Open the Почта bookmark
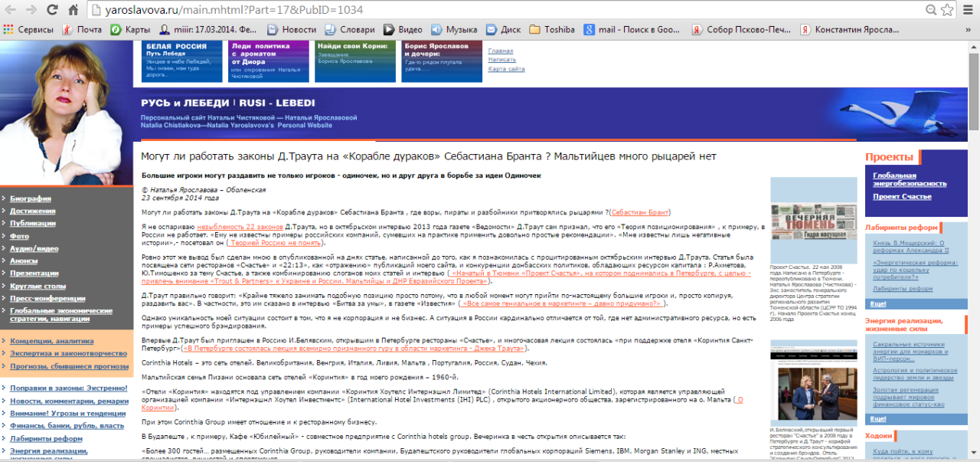The image size is (980, 462). pos(82,30)
